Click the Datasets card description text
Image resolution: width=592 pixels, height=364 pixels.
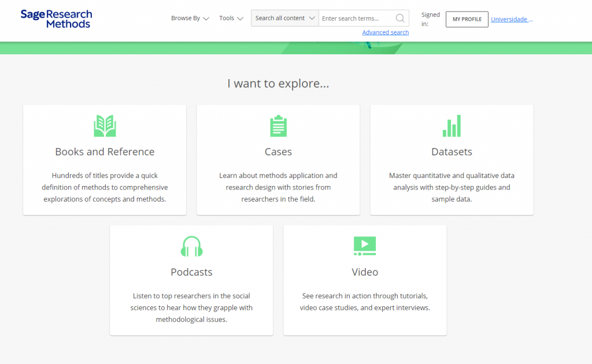pyautogui.click(x=452, y=187)
